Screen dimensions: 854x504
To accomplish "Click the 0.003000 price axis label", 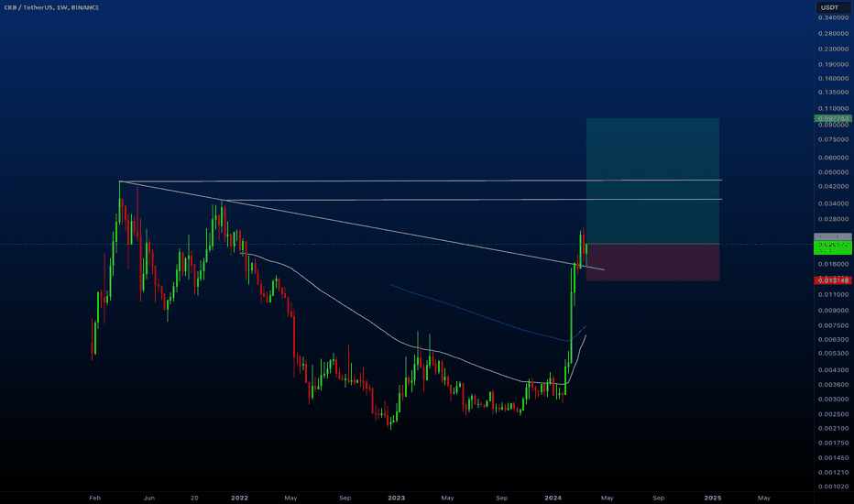I will 833,399.
